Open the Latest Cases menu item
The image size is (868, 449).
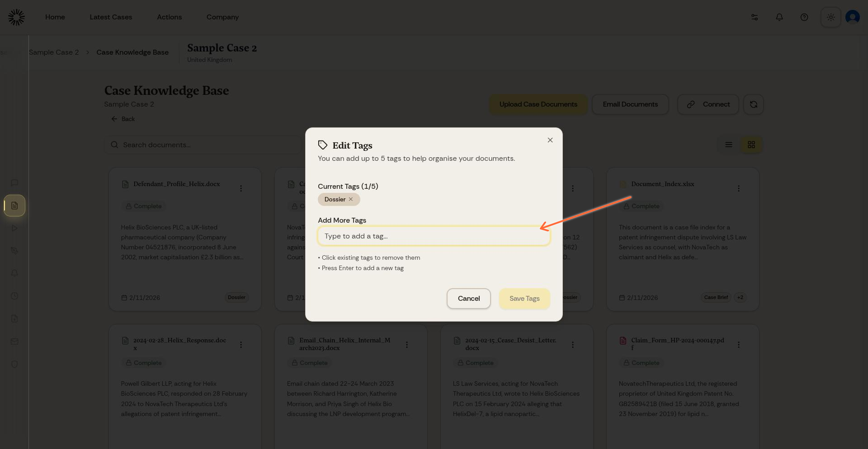(x=111, y=17)
